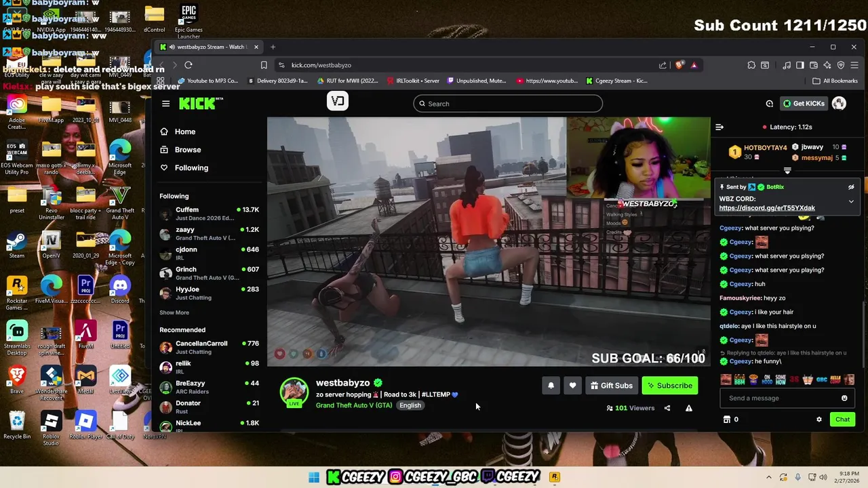
Task: Show hidden system tray icons chevron
Action: coord(768,477)
